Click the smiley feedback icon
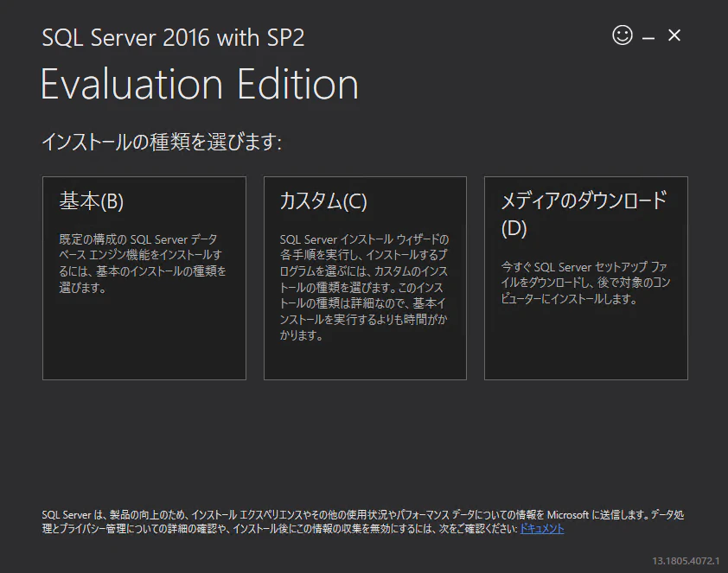This screenshot has height=573, width=728. (x=623, y=35)
